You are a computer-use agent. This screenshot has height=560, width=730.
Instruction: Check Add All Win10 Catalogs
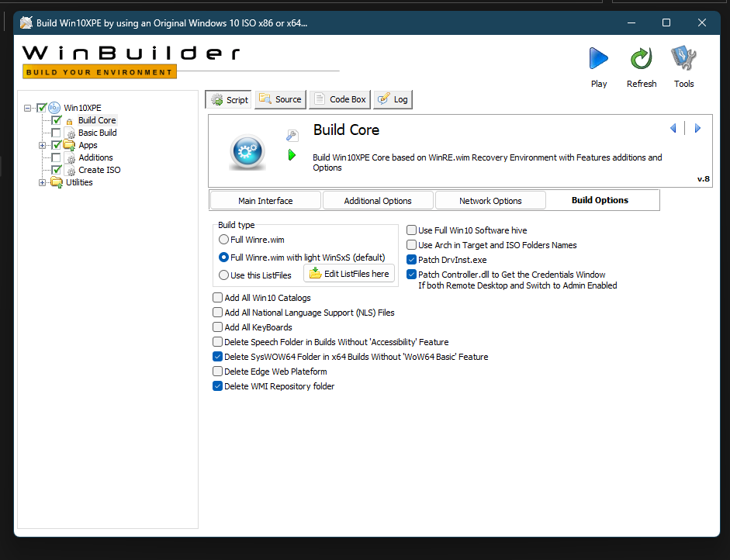click(x=217, y=298)
